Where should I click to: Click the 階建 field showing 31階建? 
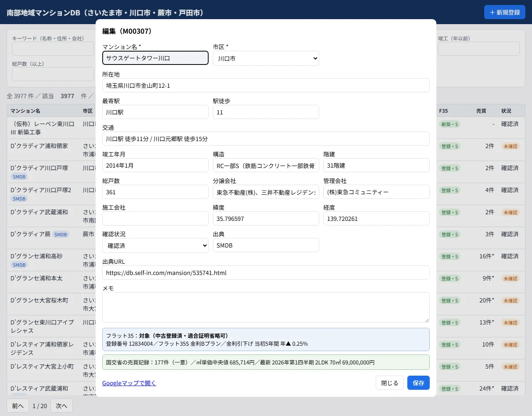click(x=377, y=165)
